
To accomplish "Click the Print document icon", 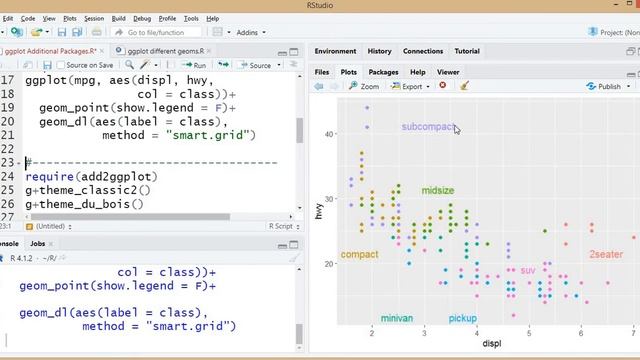I will tap(97, 32).
